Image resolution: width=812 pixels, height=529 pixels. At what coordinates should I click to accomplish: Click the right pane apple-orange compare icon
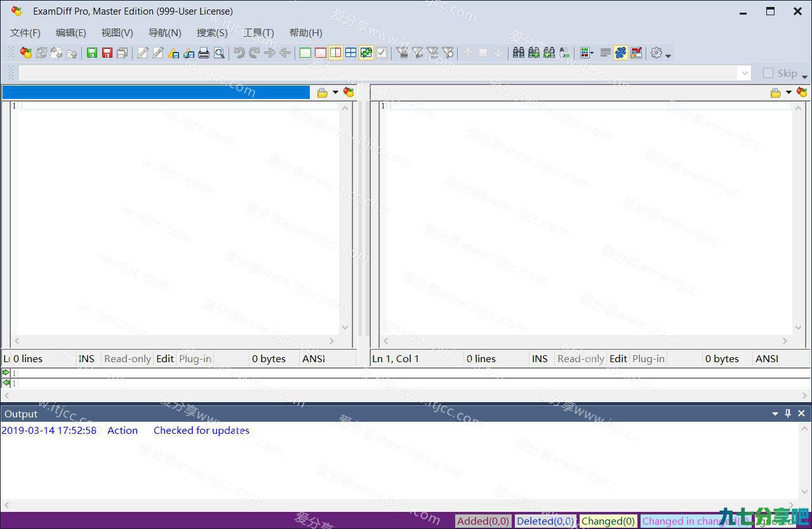click(x=802, y=93)
